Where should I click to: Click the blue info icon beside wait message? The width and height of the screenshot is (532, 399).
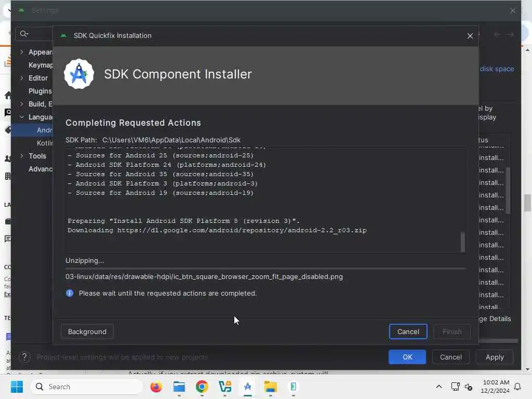click(x=70, y=293)
